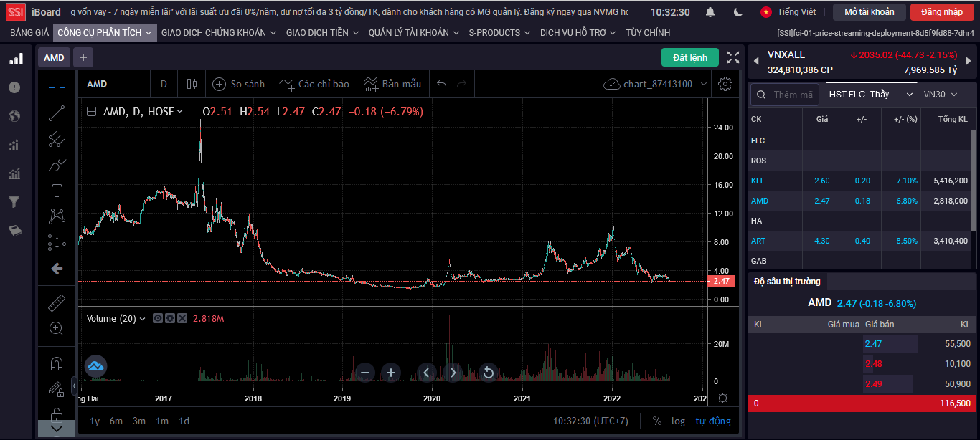Viewport: 980px width, 440px height.
Task: Toggle tự động auto scale
Action: [713, 421]
